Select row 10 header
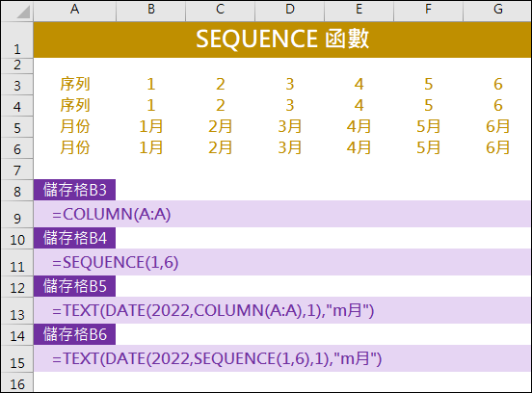 [x=17, y=238]
